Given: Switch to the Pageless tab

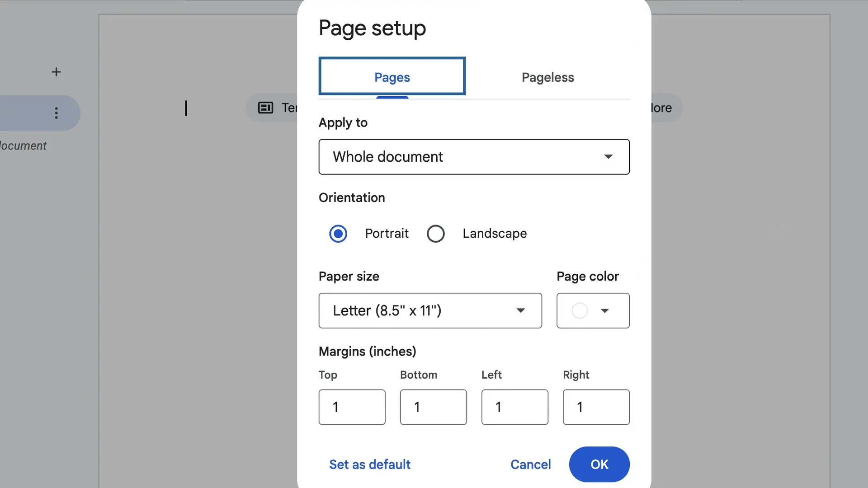Looking at the screenshot, I should click(547, 77).
